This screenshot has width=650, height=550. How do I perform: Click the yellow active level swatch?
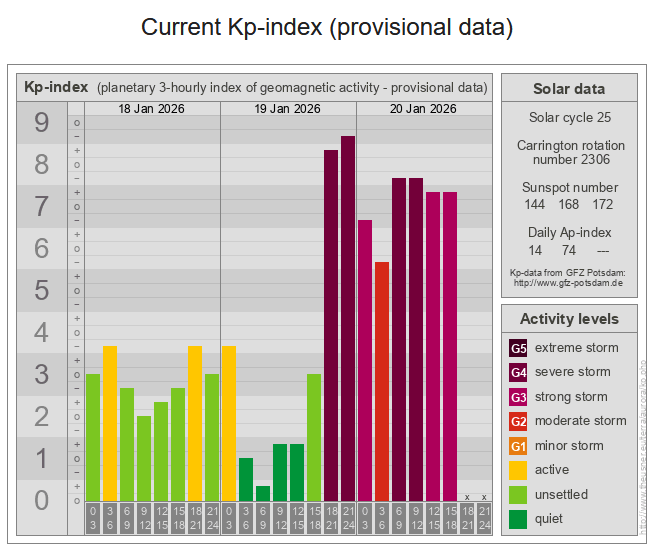pyautogui.click(x=519, y=470)
